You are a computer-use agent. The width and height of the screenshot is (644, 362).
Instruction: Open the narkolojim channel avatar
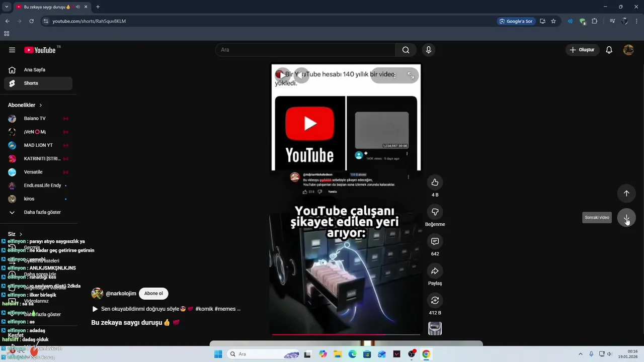(x=97, y=294)
